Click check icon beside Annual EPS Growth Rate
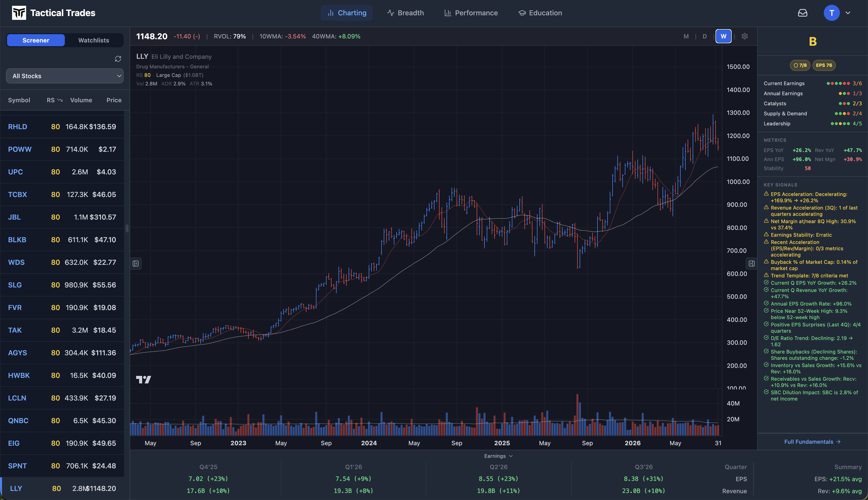This screenshot has height=500, width=868. (x=766, y=303)
